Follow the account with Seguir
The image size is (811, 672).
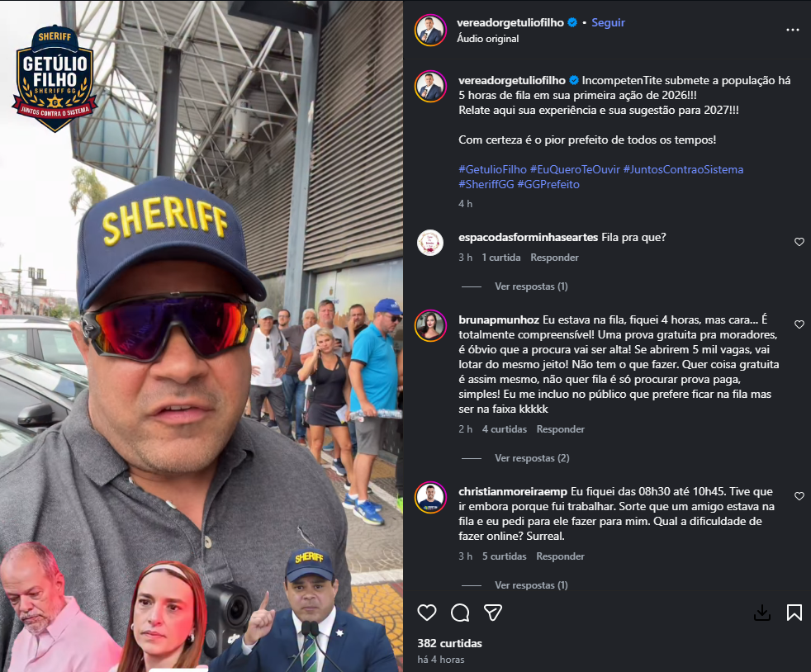(608, 22)
